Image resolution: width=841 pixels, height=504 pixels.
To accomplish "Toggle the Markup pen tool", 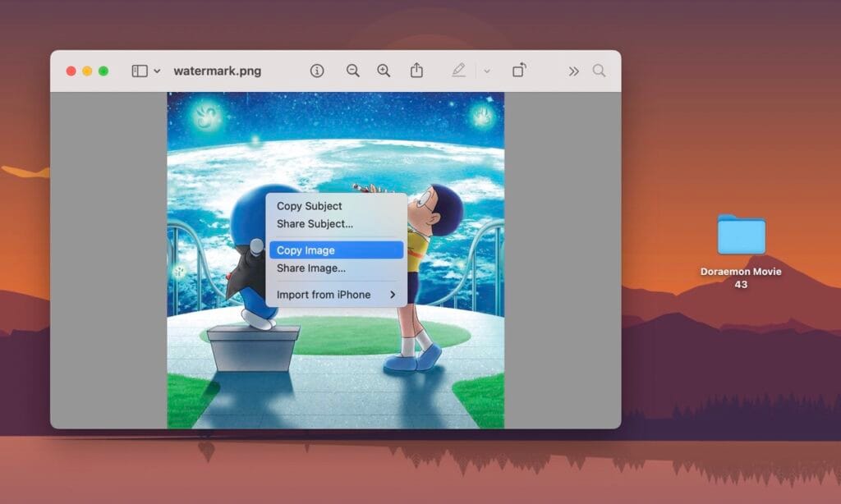I will pos(458,71).
